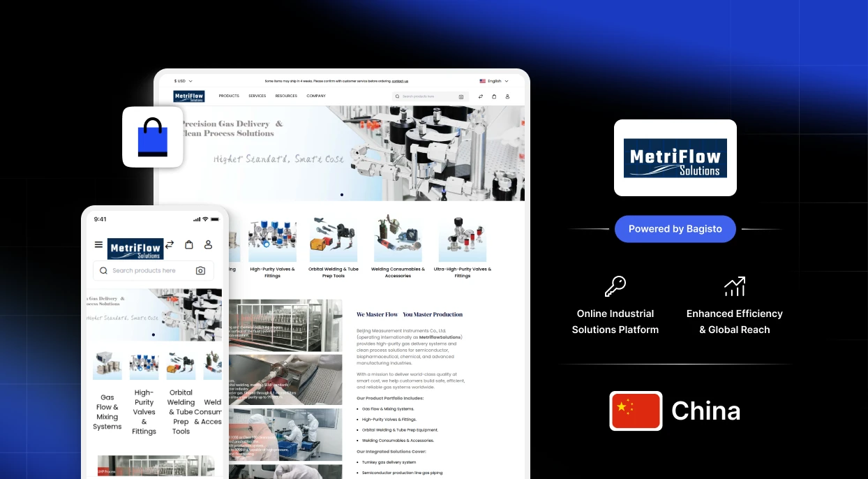The height and width of the screenshot is (479, 868).
Task: Click the MetriFlow logo in the tablet header
Action: point(189,96)
